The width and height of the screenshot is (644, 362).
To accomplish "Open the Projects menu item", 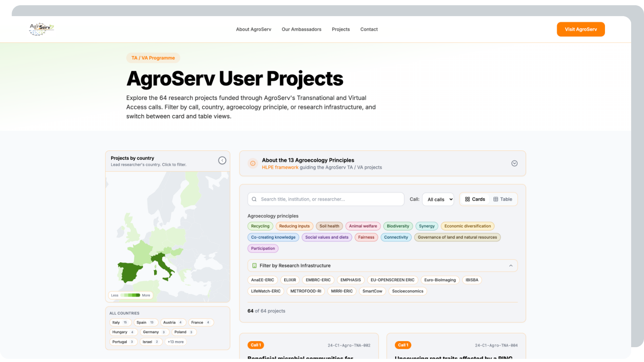I will click(x=341, y=29).
